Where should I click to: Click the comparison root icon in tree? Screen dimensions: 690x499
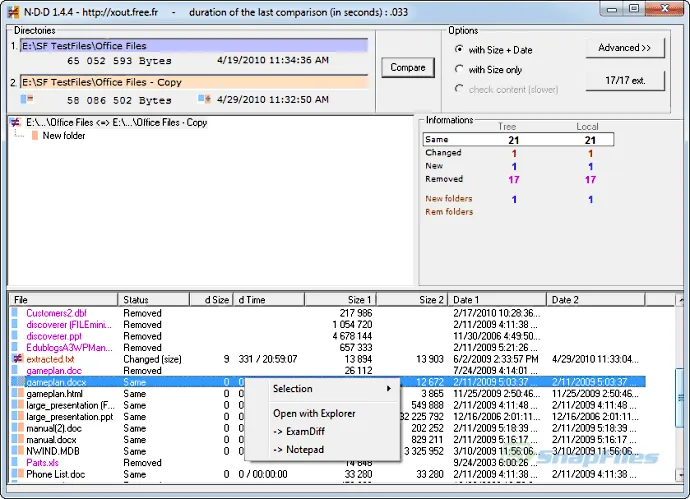click(15, 122)
